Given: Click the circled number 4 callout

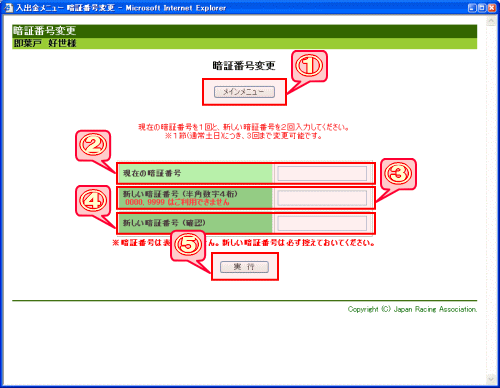Looking at the screenshot, I should [x=93, y=201].
